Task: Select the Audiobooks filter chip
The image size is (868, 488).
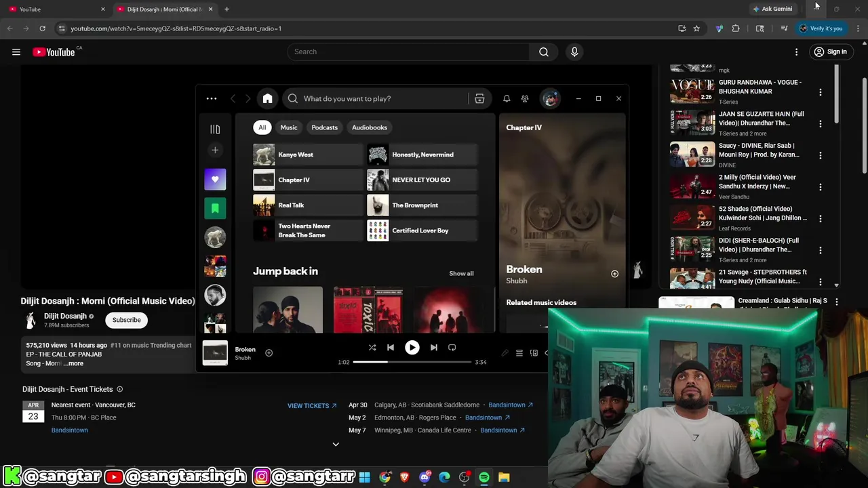Action: [x=370, y=127]
